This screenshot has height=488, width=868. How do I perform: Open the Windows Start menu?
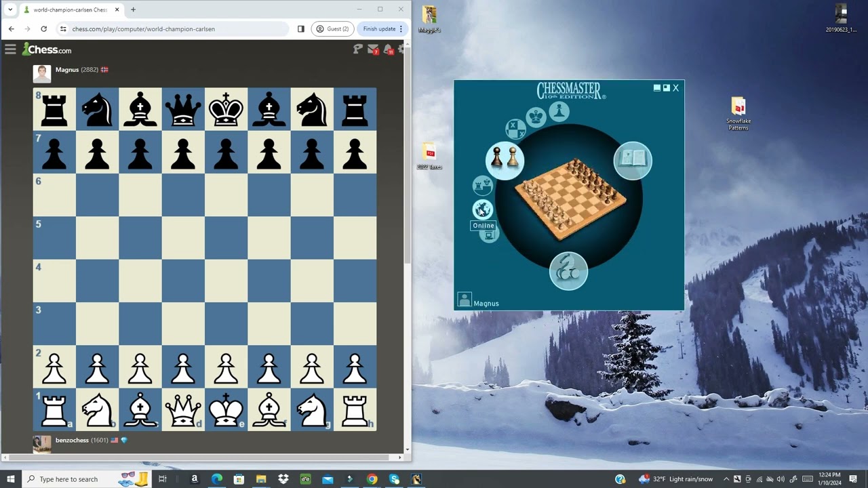(10, 479)
